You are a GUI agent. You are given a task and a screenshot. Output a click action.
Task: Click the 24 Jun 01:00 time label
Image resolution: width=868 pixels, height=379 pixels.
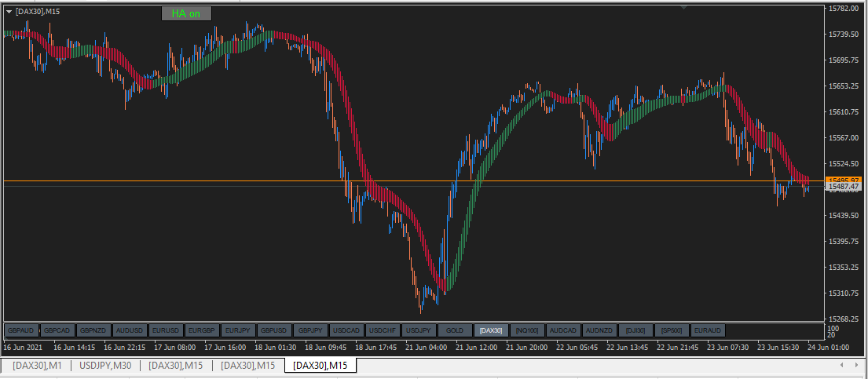click(829, 348)
